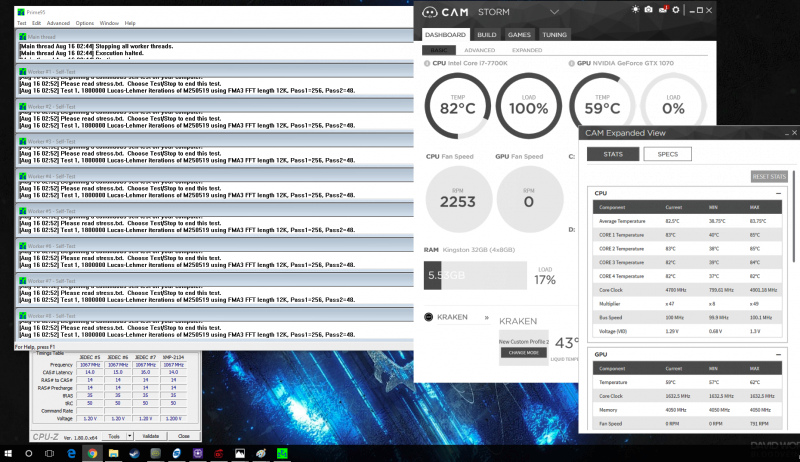Image resolution: width=800 pixels, height=462 pixels.
Task: Open the Prime95 Edit menu
Action: click(x=36, y=23)
